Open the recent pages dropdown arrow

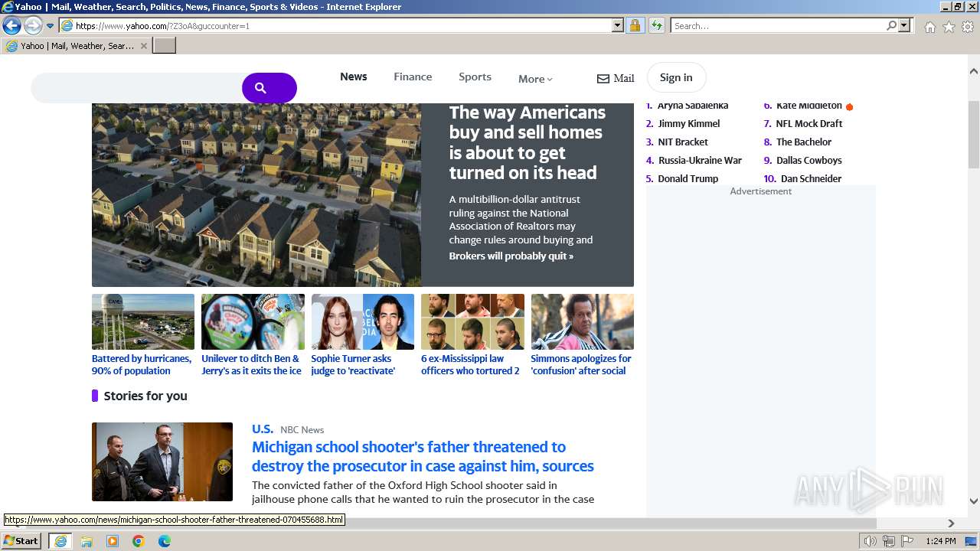click(51, 26)
